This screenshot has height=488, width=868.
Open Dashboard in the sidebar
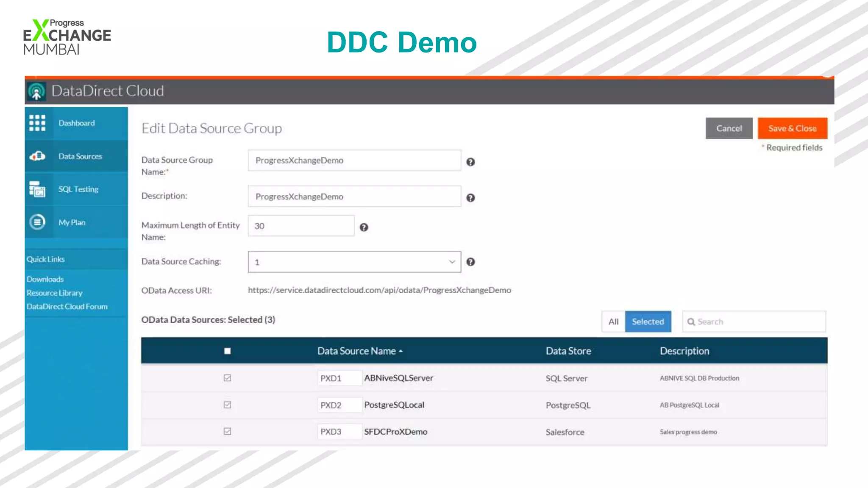click(76, 123)
